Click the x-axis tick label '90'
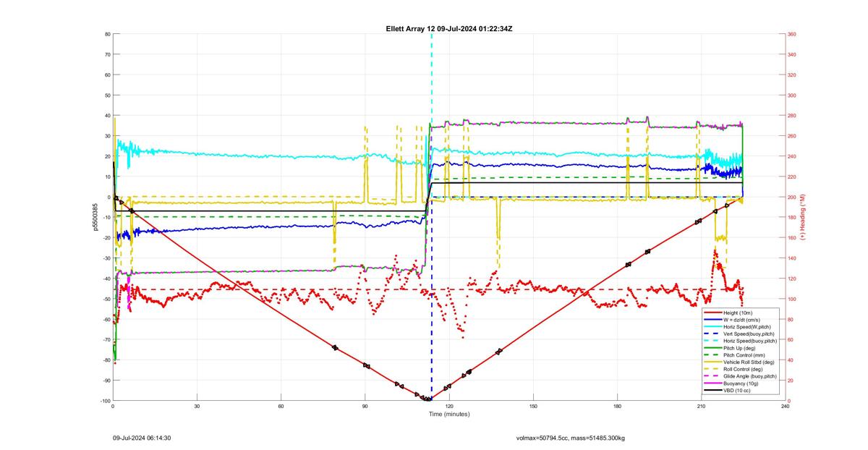This screenshot has height=450, width=868. [x=365, y=406]
